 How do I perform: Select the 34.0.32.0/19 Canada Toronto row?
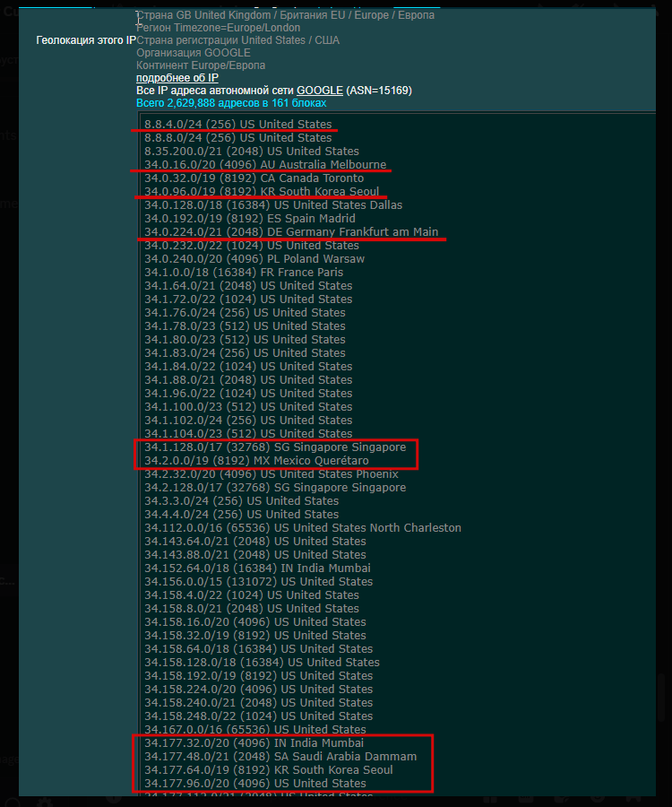[254, 178]
